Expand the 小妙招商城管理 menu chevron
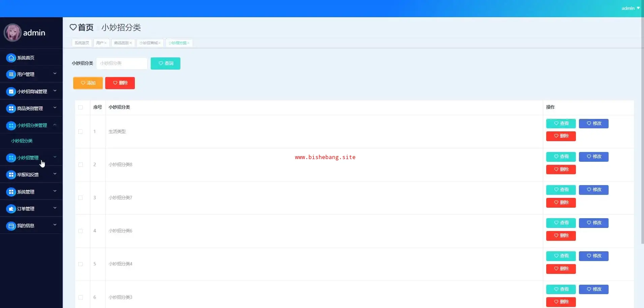The width and height of the screenshot is (644, 308). [55, 91]
